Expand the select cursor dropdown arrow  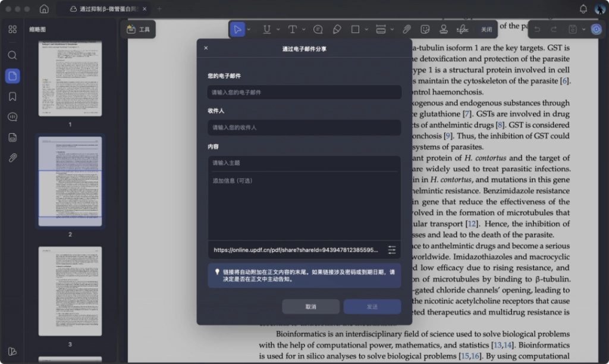point(249,30)
